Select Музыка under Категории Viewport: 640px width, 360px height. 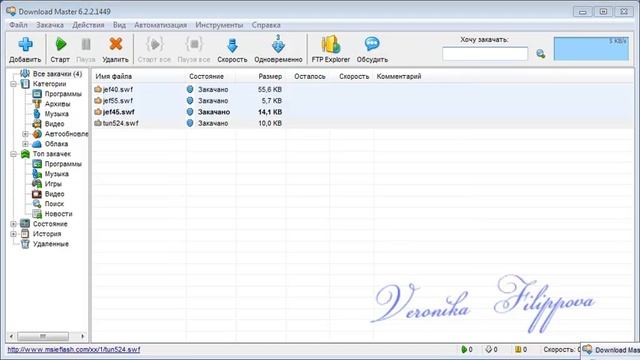pos(56,114)
